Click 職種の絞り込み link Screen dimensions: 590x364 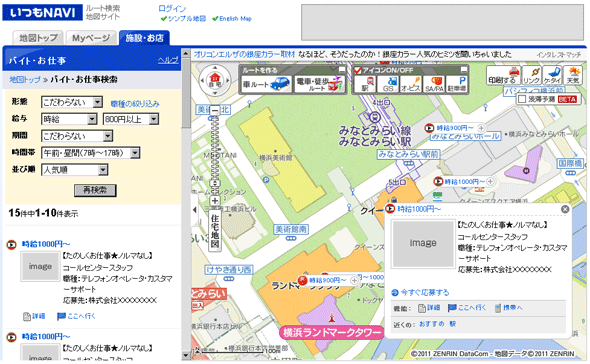[x=135, y=104]
